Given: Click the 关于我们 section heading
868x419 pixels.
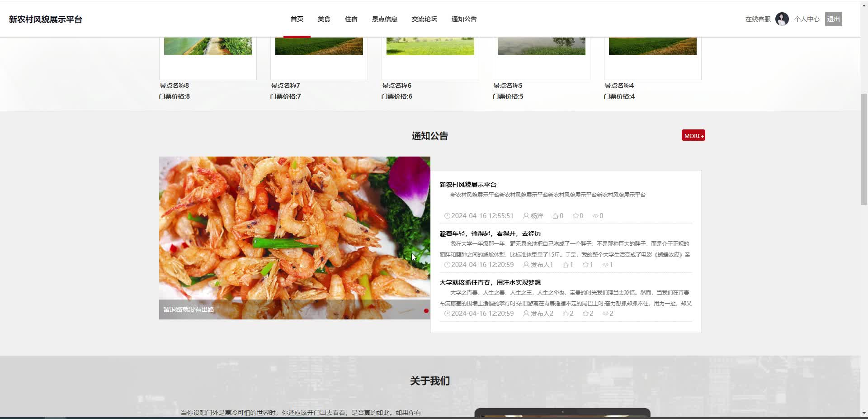Looking at the screenshot, I should click(x=430, y=381).
